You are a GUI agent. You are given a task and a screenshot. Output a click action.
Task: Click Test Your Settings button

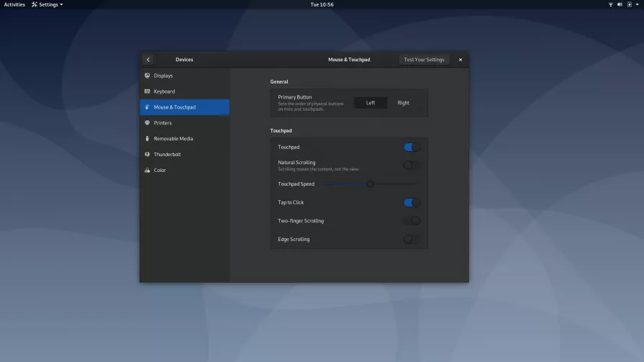[424, 60]
